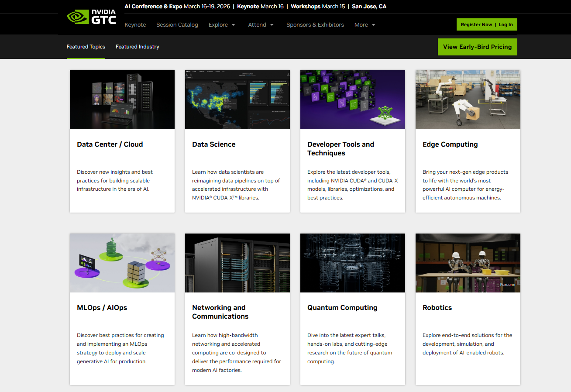Viewport: 571px width, 392px height.
Task: Select the Quantum Computing card title
Action: 342,308
